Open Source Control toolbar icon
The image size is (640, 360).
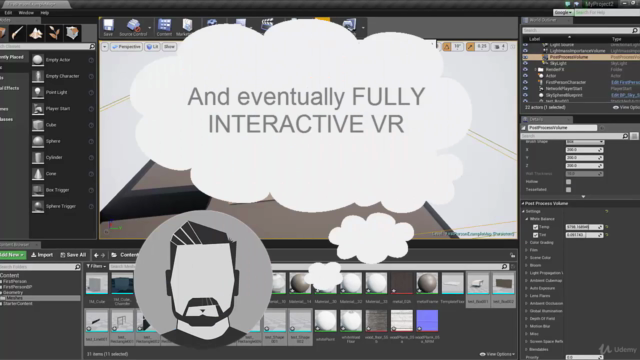tap(133, 27)
